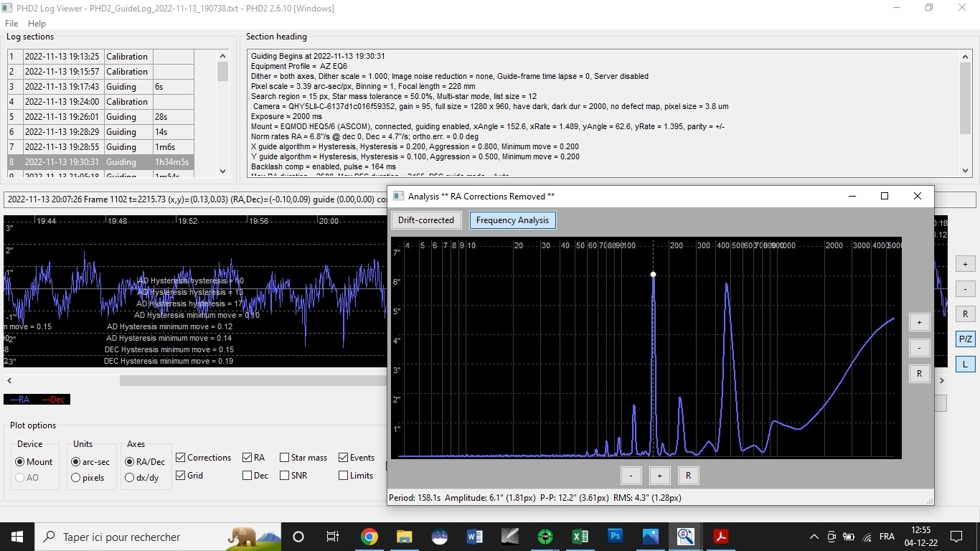The width and height of the screenshot is (980, 551).
Task: Reset vertical scale with Analysis window's side R button
Action: 919,374
